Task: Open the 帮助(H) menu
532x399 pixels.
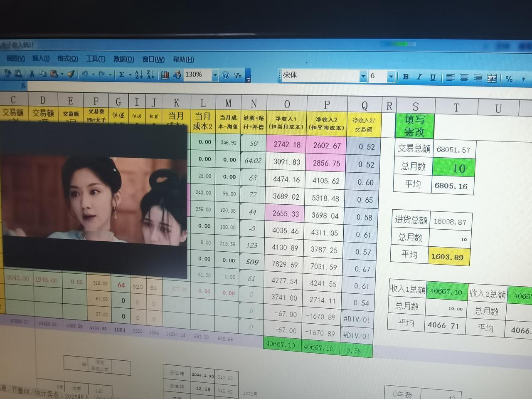Action: click(183, 59)
